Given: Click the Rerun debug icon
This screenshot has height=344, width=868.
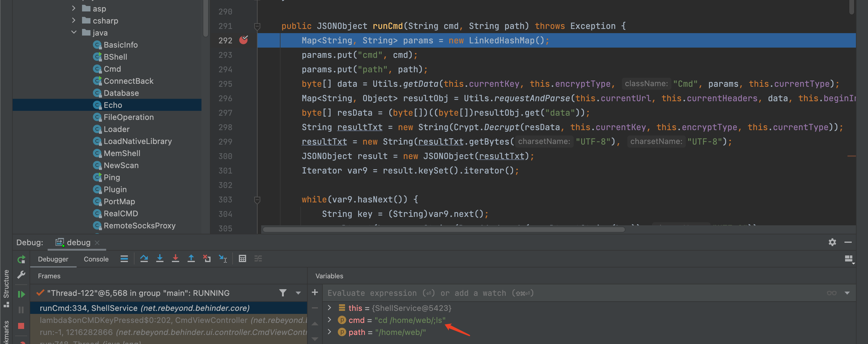Looking at the screenshot, I should tap(21, 259).
